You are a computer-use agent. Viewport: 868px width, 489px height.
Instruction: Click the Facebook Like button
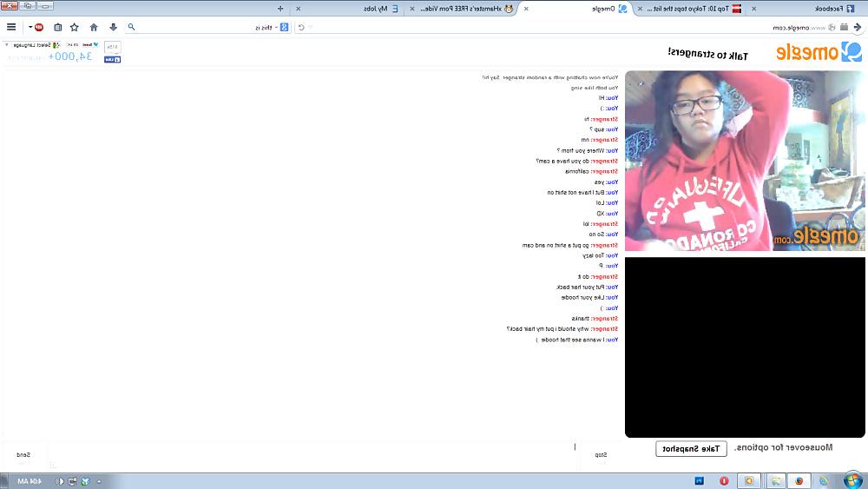[x=112, y=59]
